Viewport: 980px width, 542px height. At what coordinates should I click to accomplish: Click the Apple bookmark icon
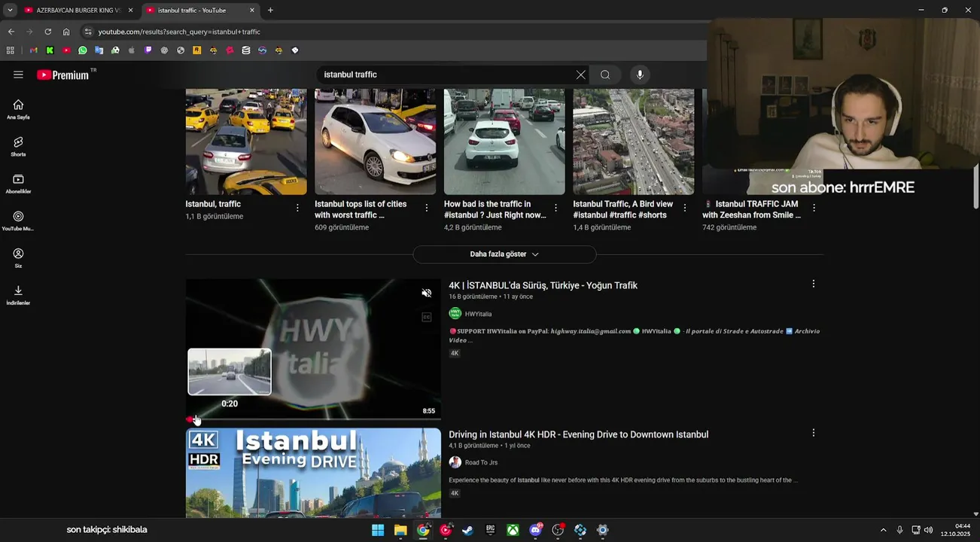(x=132, y=50)
